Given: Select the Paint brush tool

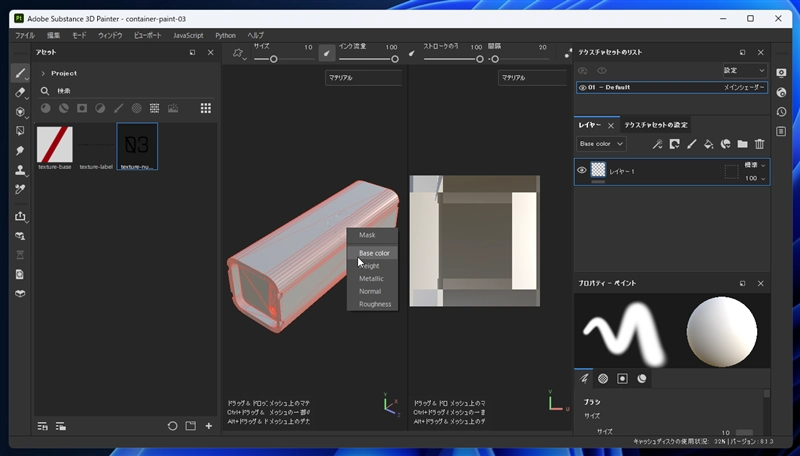Looking at the screenshot, I should tap(20, 73).
